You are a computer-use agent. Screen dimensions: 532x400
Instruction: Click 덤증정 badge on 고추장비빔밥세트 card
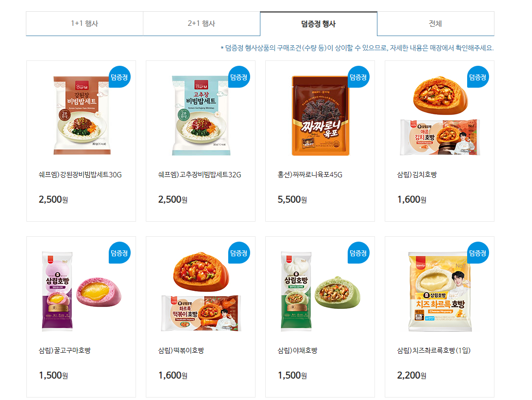239,77
